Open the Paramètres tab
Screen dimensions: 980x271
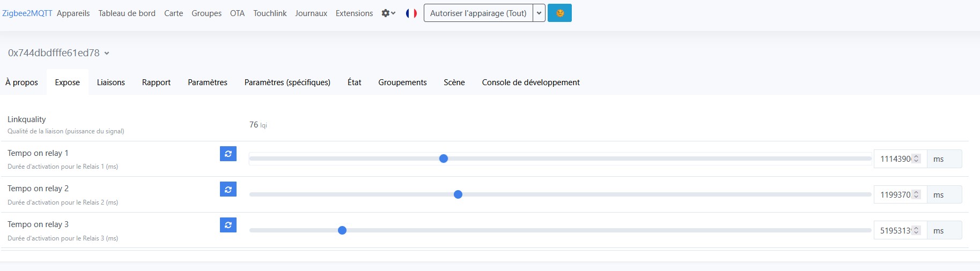208,82
